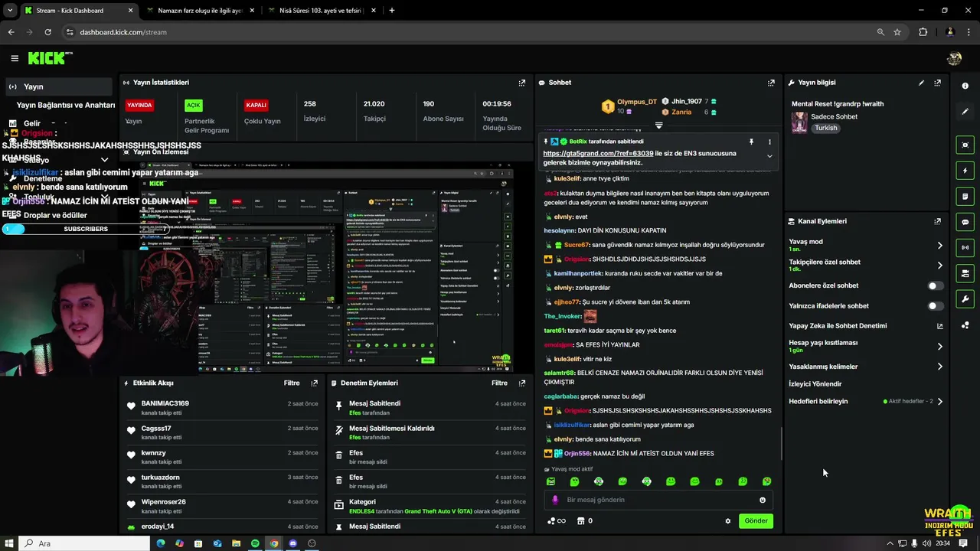980x551 pixels.
Task: Open Yayın Bağlantısı ve Anahtarı sidebar item
Action: [65, 105]
